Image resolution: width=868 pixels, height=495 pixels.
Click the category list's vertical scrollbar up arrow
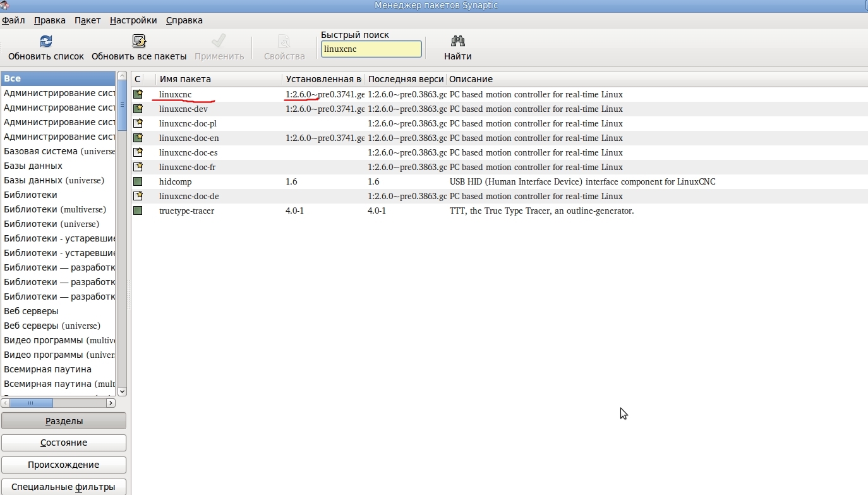point(123,76)
